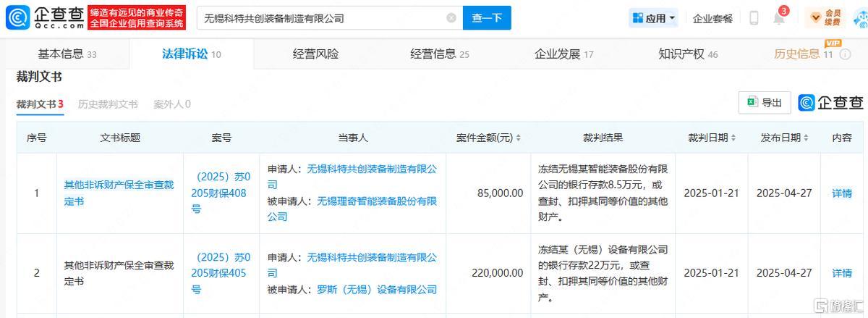Click the Excel icon in 导出 button
Screen dimensions: 868x318
tap(752, 103)
